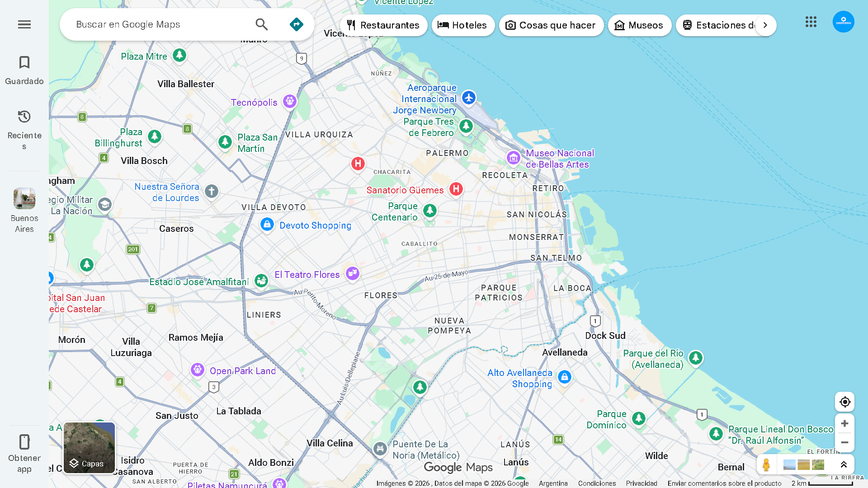Viewport: 868px width, 488px height.
Task: Show more category chips with arrow
Action: [x=765, y=25]
